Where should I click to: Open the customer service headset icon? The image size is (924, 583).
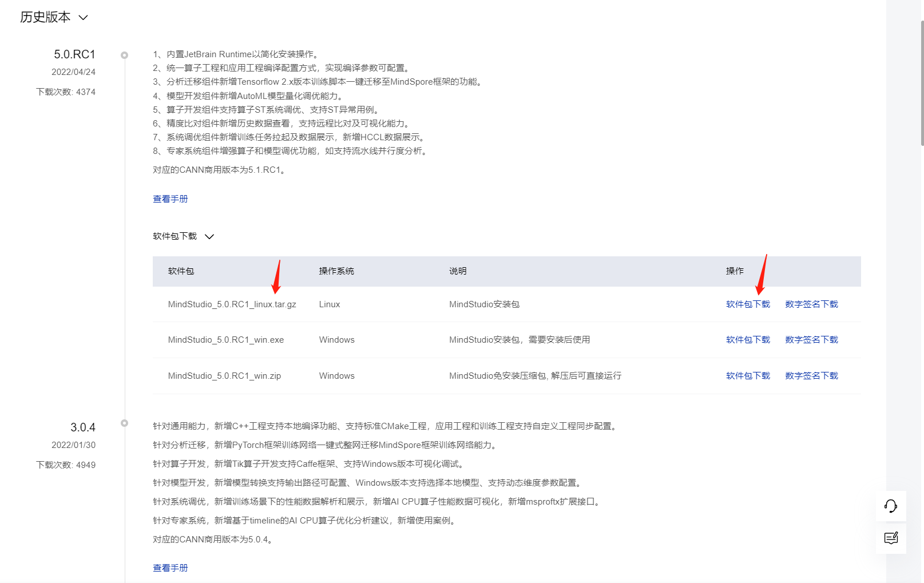click(891, 506)
